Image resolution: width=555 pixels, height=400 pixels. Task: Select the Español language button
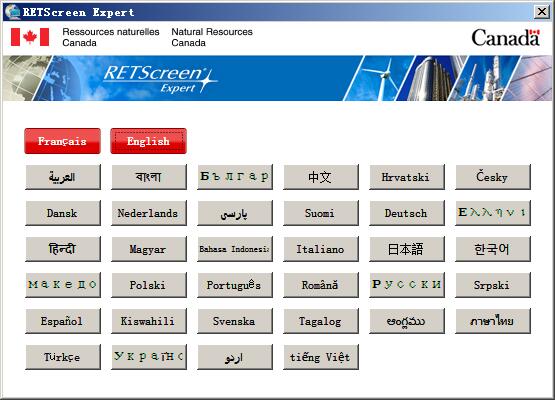click(x=63, y=321)
